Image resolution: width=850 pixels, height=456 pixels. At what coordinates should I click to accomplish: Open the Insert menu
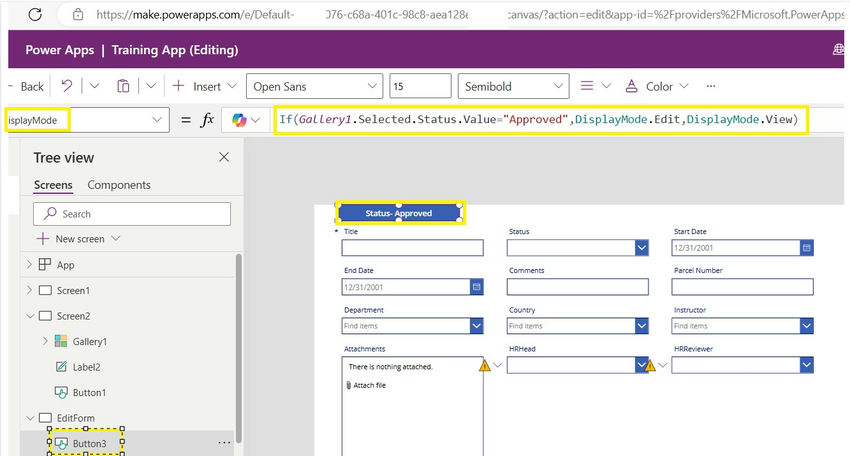click(204, 86)
